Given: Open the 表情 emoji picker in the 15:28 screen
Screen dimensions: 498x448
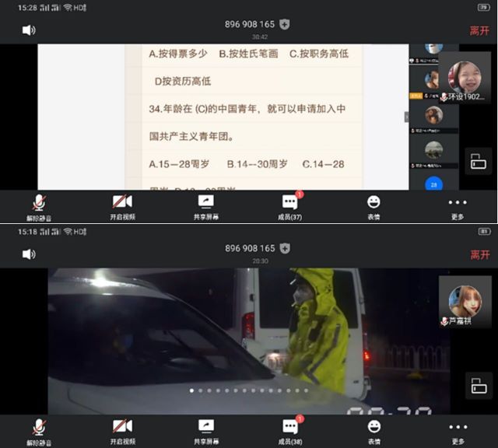Looking at the screenshot, I should coord(373,208).
